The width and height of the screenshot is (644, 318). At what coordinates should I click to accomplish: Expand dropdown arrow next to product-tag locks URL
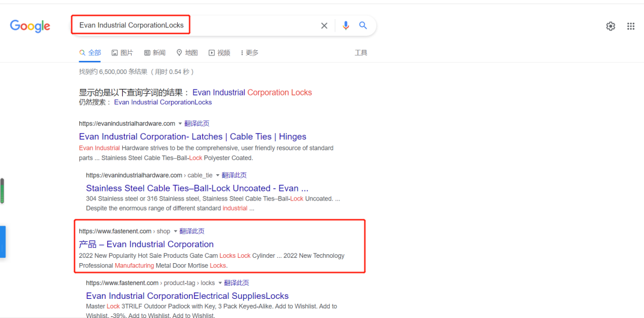click(x=219, y=283)
